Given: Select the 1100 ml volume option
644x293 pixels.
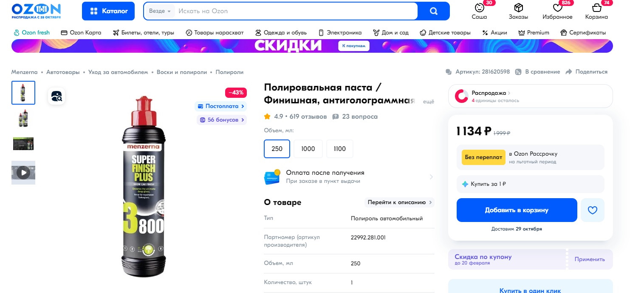Looking at the screenshot, I should (x=339, y=149).
